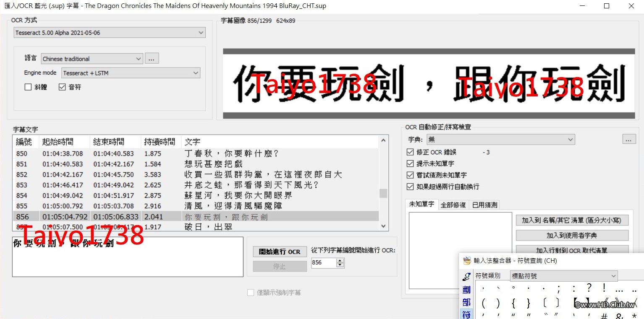The image size is (644, 319).
Task: Insert the right parenthesis symbol from the symbol grid
Action: pyautogui.click(x=498, y=303)
